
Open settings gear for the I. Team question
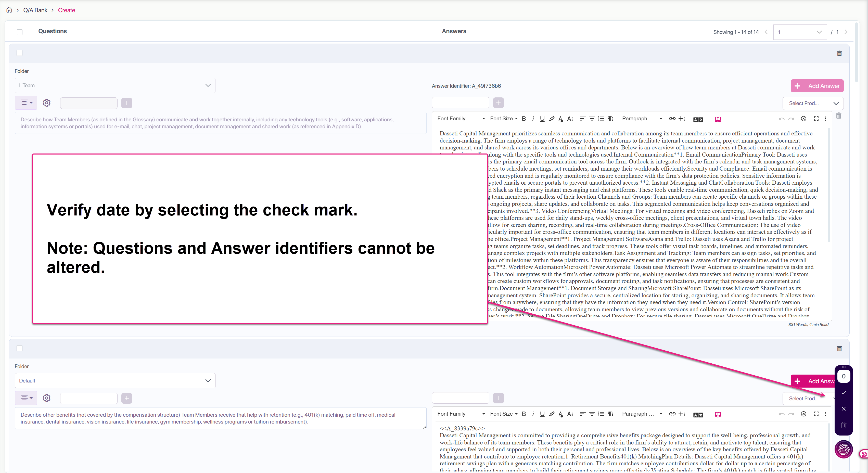(46, 103)
